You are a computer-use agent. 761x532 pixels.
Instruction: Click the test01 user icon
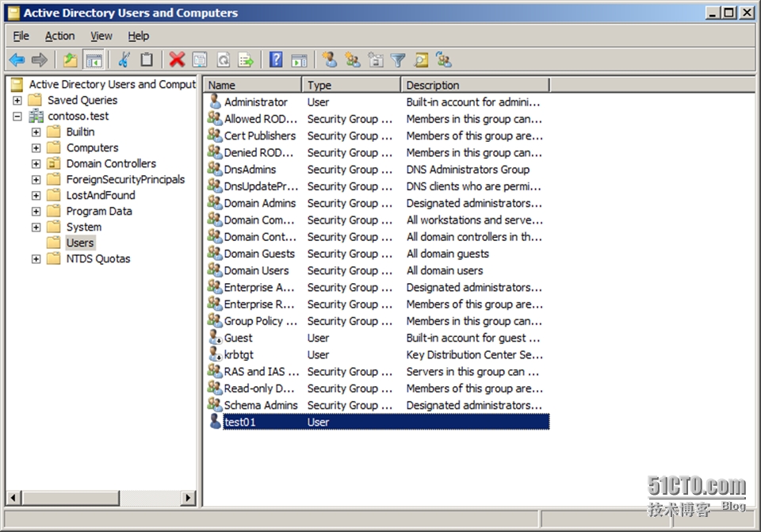pyautogui.click(x=215, y=421)
